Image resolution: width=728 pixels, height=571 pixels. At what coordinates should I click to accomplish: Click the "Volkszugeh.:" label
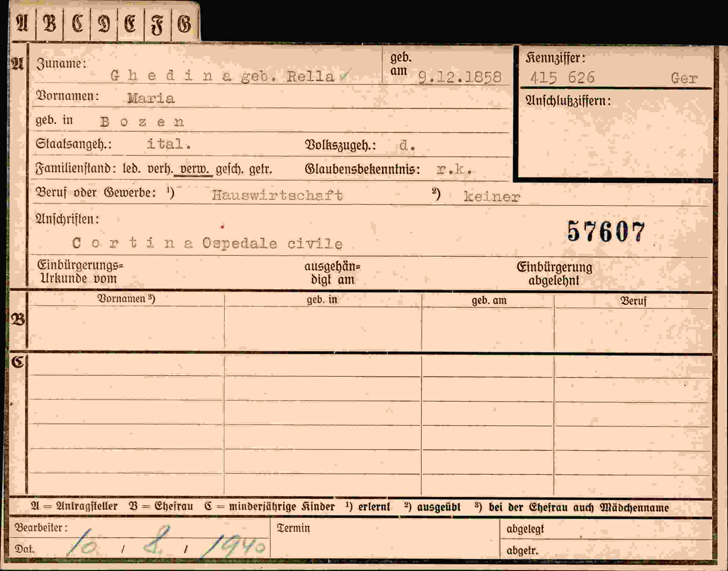(341, 145)
